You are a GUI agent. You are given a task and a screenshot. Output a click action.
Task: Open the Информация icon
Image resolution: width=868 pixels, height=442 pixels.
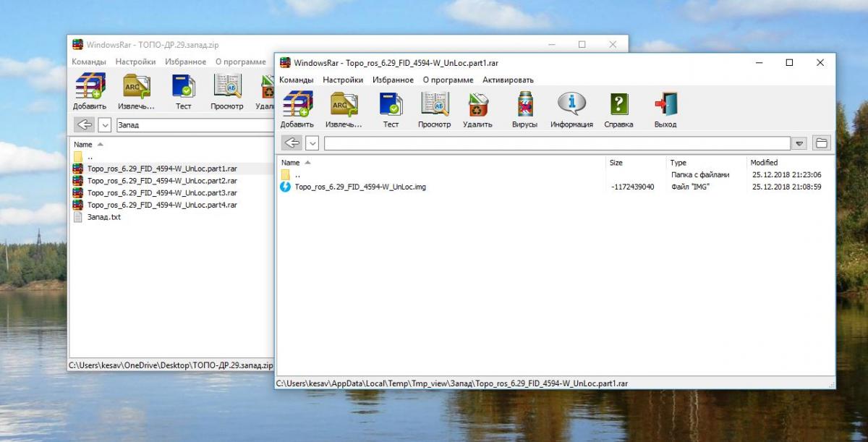pos(571,106)
